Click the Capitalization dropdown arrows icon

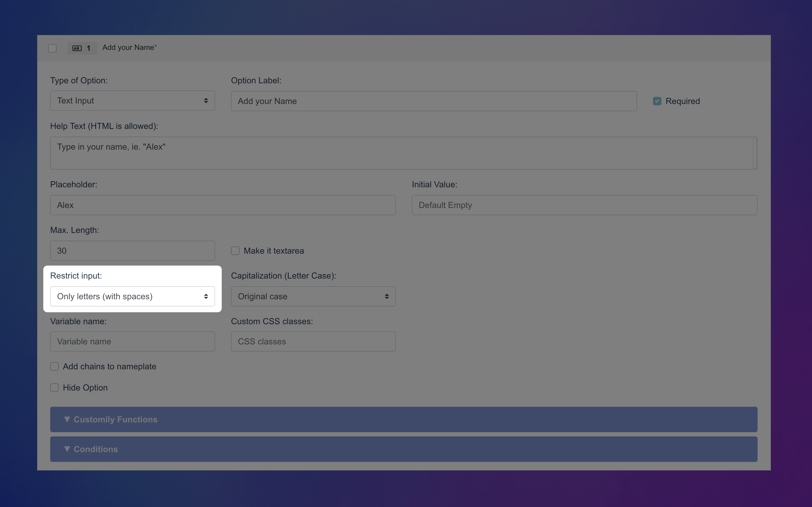coord(387,296)
